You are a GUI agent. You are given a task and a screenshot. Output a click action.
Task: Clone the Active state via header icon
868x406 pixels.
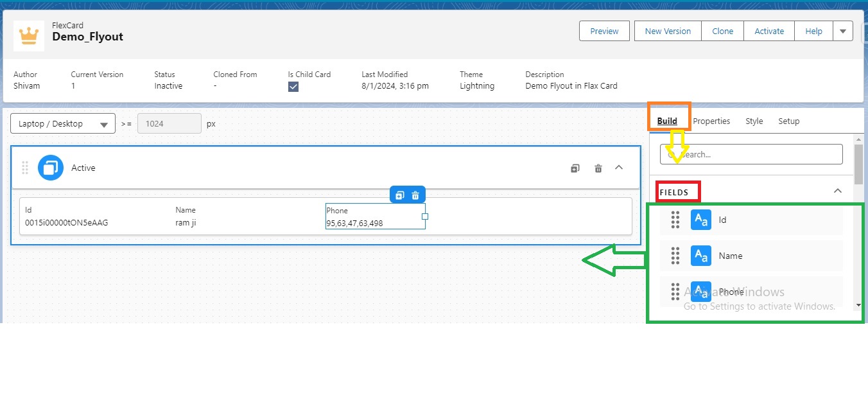[x=575, y=168]
